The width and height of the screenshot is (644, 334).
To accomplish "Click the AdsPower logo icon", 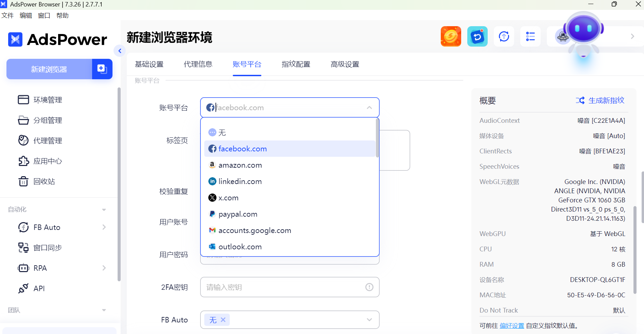I will pyautogui.click(x=15, y=39).
